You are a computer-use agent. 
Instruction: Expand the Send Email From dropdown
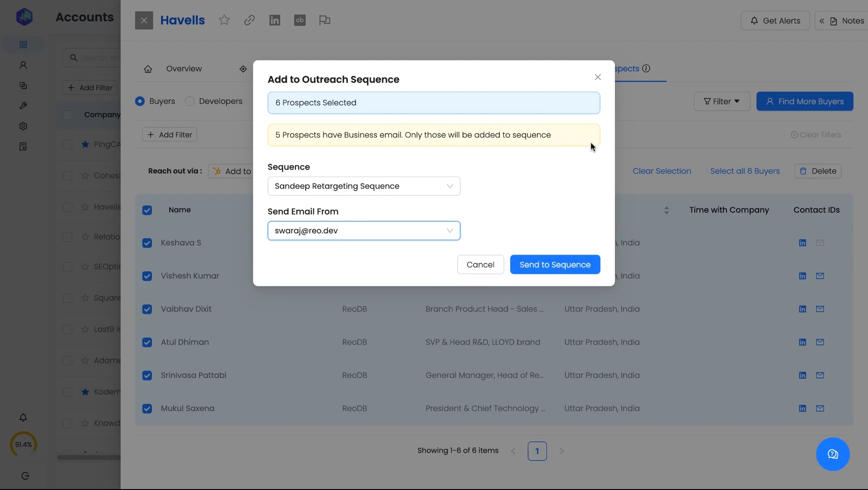pyautogui.click(x=364, y=230)
